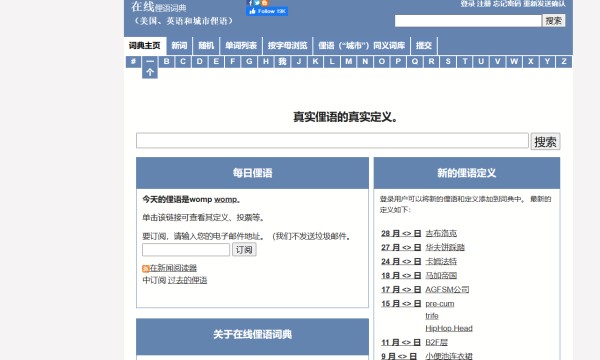
Task: Click the orange RSS feed icon
Action: (145, 269)
